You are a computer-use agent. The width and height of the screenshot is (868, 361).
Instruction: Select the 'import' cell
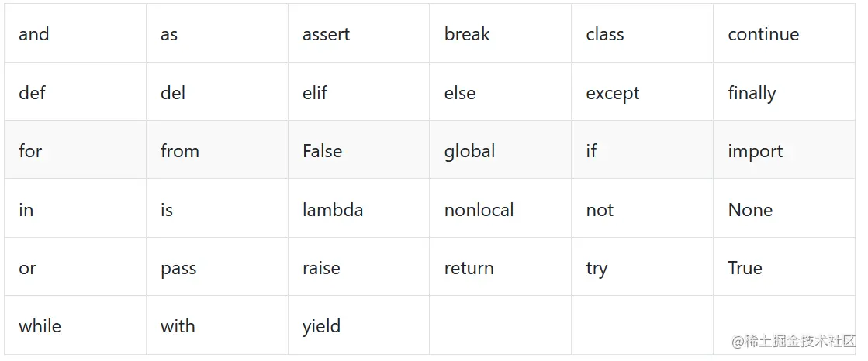(x=784, y=150)
